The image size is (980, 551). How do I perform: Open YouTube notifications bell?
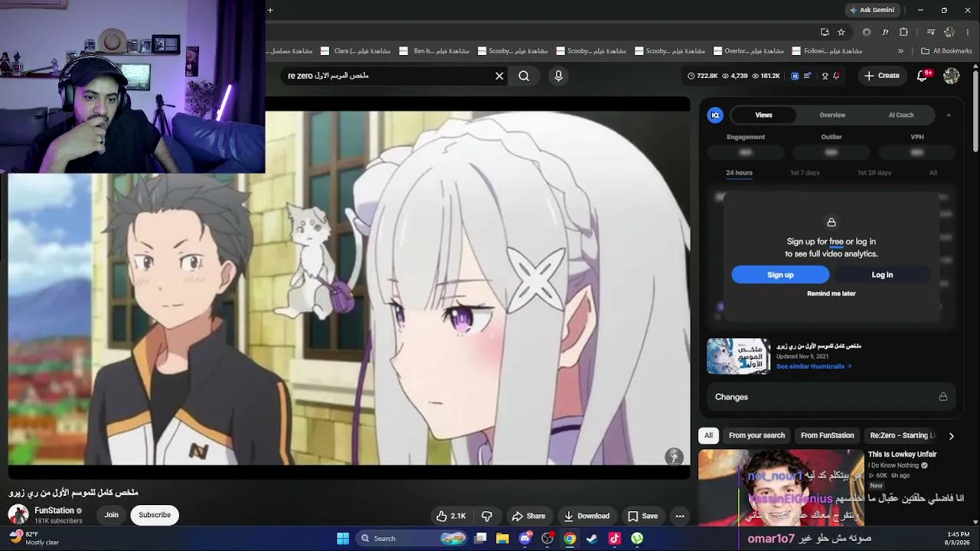point(923,76)
